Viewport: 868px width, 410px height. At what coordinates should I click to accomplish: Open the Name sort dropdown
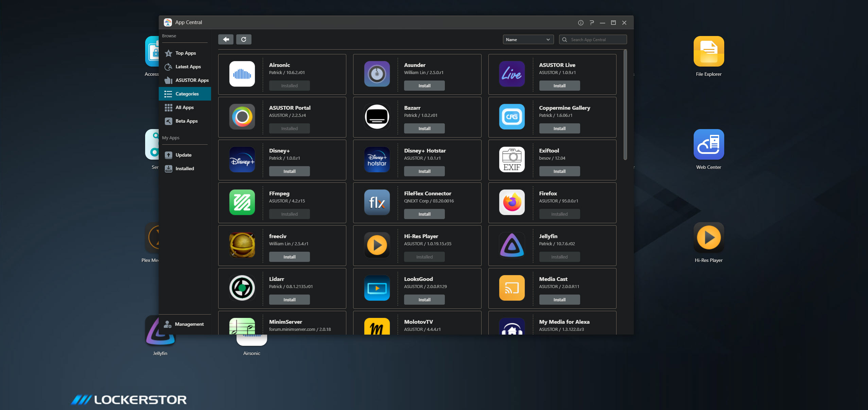click(527, 39)
